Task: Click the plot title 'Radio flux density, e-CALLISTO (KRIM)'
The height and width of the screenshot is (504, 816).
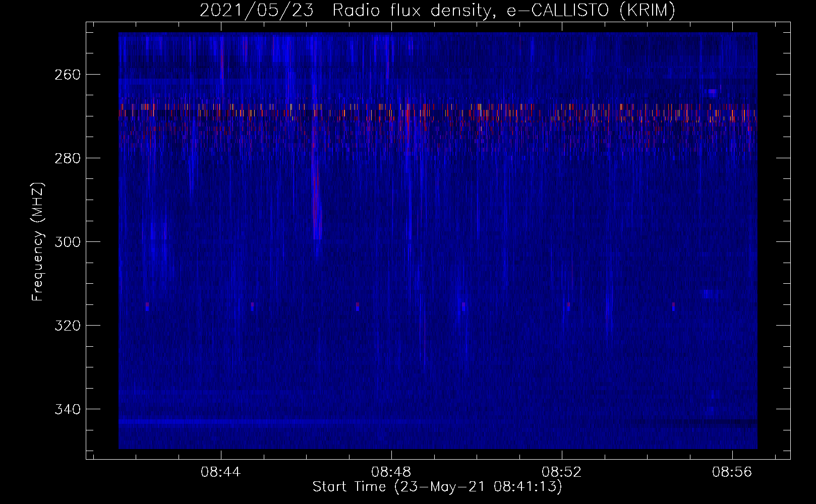Action: (503, 10)
